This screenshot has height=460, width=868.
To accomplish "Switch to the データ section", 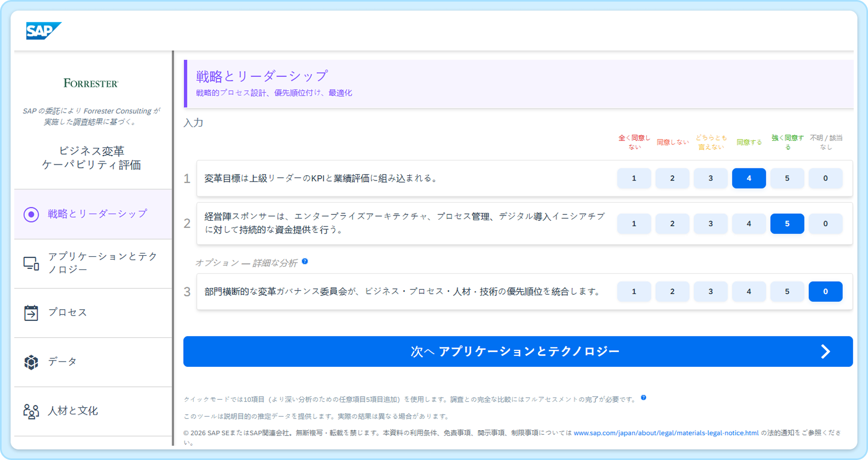I will (x=62, y=362).
